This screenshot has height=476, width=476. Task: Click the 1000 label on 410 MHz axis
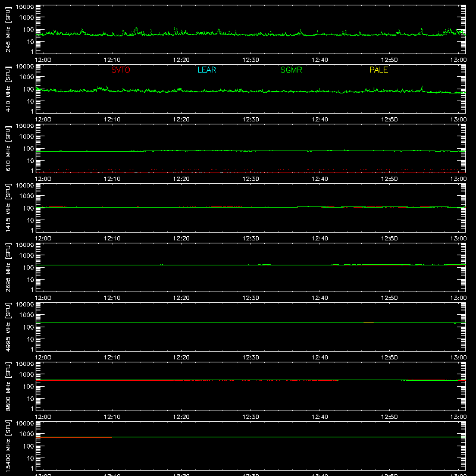click(27, 77)
